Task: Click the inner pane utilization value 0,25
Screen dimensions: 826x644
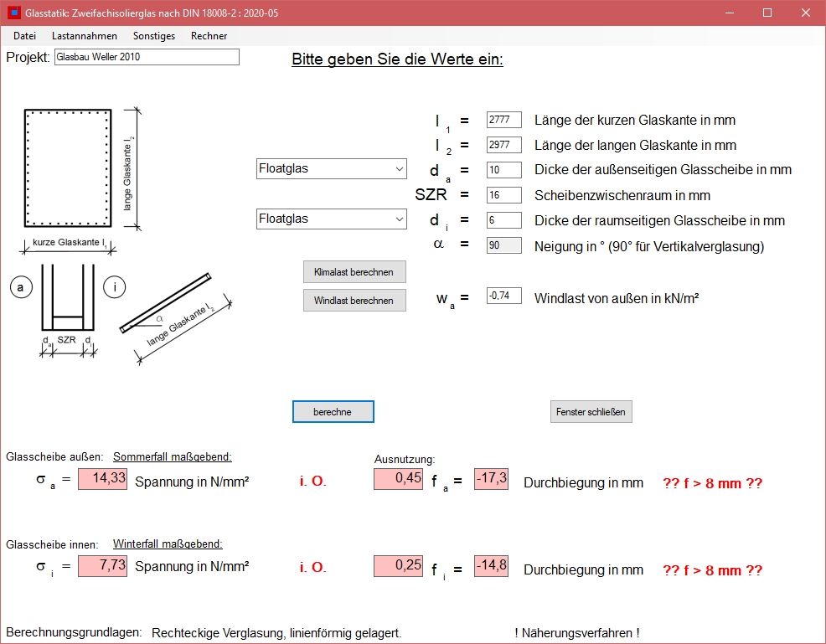Action: point(398,566)
